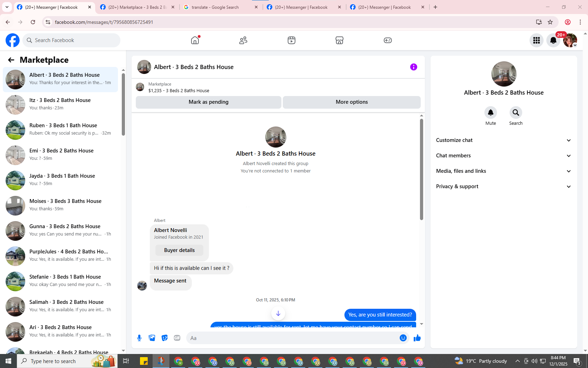Open the browser tab search dropdown

(x=7, y=7)
